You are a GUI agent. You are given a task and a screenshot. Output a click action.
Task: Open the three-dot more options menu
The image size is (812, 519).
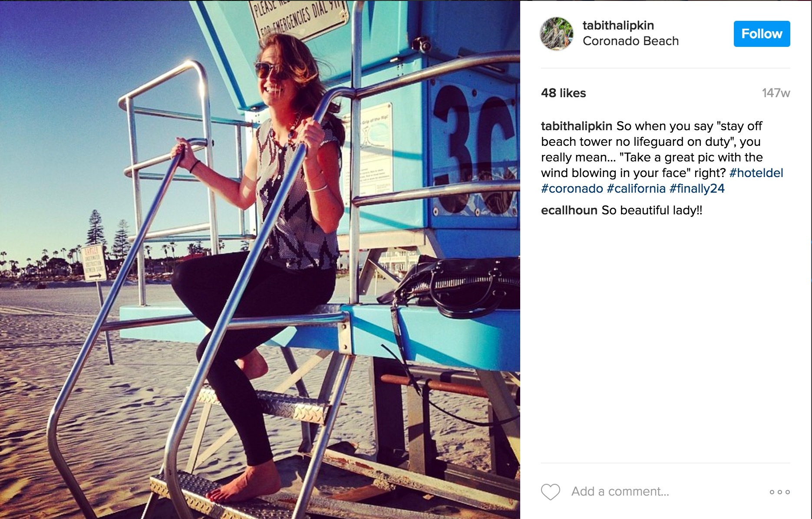click(779, 492)
